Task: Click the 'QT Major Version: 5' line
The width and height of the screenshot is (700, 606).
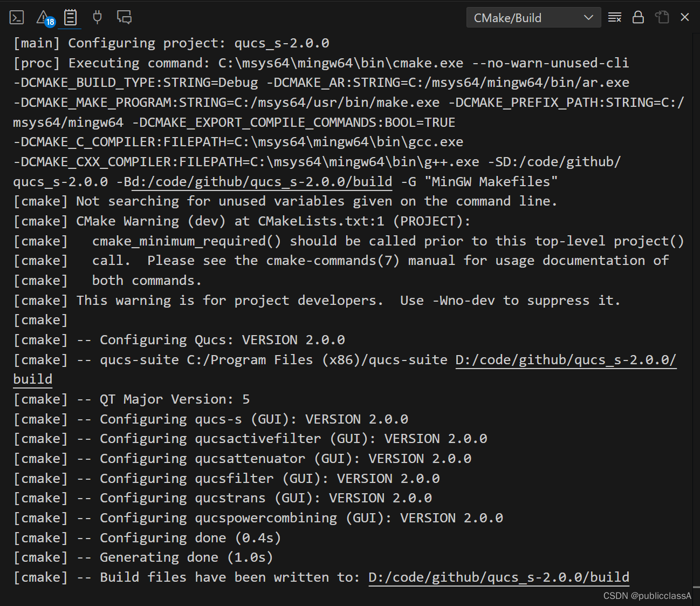Action: [x=132, y=399]
